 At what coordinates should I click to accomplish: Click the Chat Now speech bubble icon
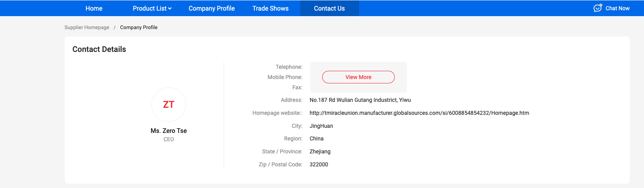[x=597, y=8]
